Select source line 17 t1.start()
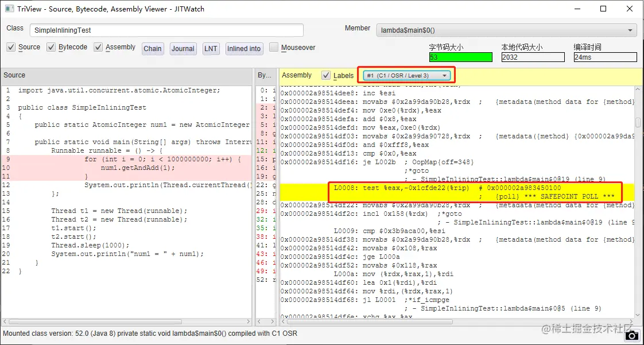The image size is (644, 345). (126, 228)
